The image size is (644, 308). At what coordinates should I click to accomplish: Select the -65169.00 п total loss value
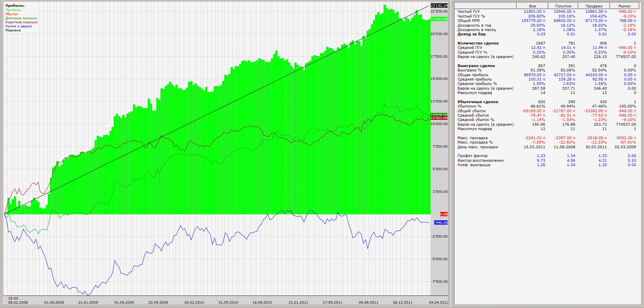(534, 111)
